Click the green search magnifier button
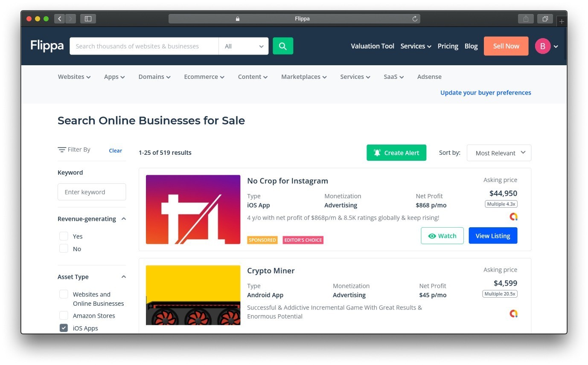The image size is (588, 365). click(x=283, y=46)
